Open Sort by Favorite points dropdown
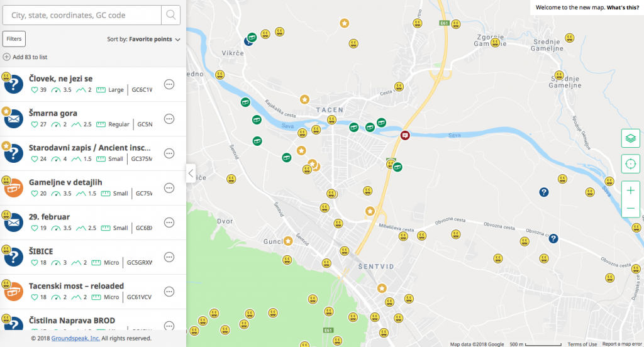This screenshot has height=347, width=644. tap(144, 39)
